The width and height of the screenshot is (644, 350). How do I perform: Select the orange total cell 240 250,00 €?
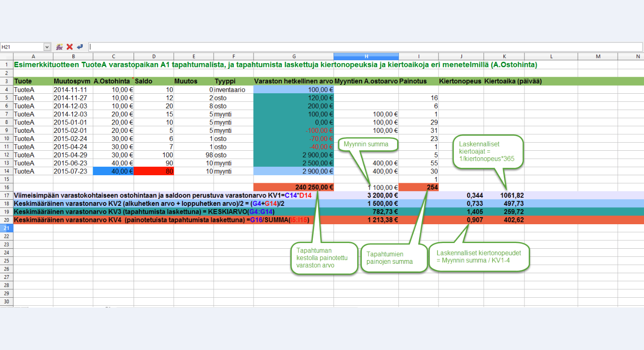pos(294,187)
